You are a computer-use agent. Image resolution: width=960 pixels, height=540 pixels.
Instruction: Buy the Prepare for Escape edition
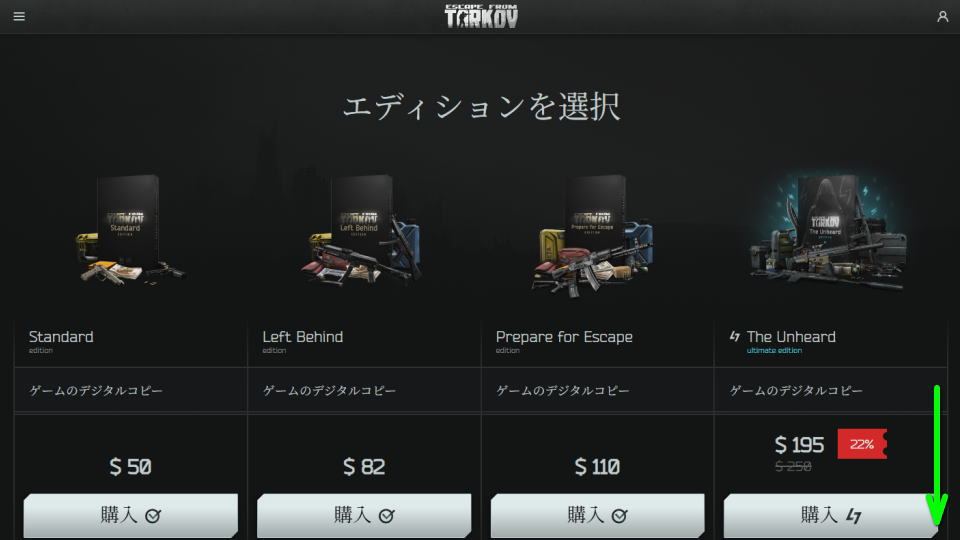click(597, 516)
